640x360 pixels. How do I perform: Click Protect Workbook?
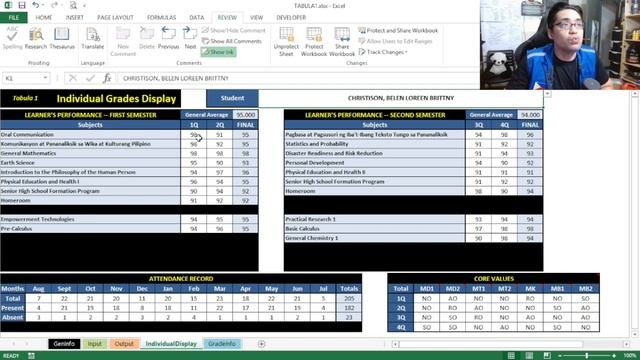314,42
